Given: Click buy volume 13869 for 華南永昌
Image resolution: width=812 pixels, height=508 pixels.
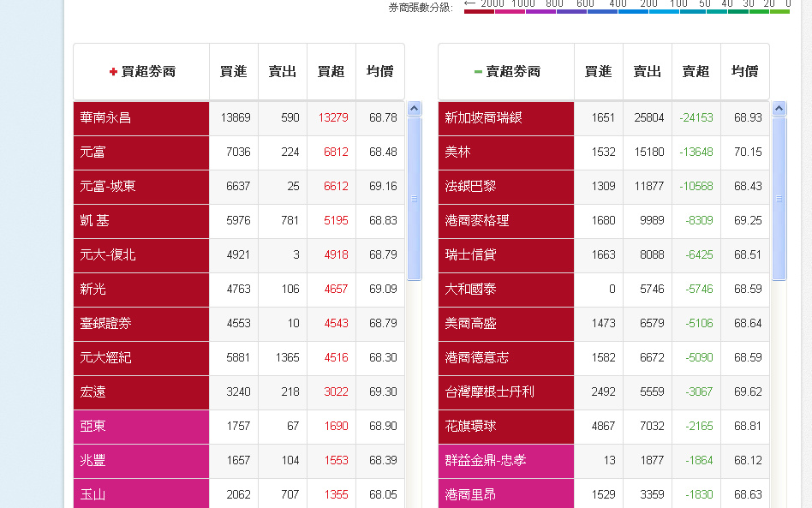Looking at the screenshot, I should 236,118.
